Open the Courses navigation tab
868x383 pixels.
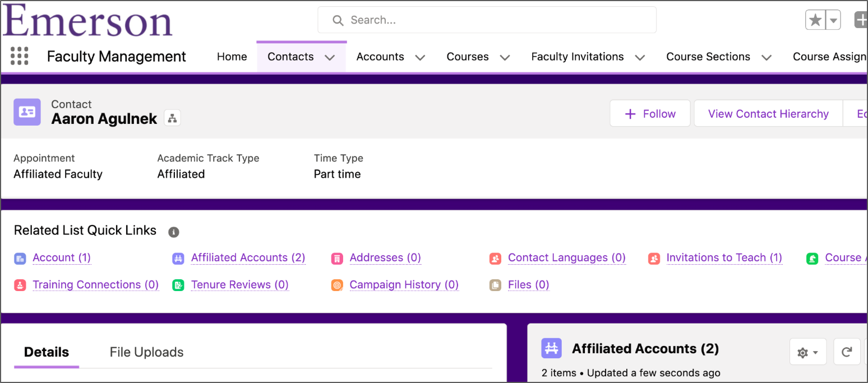click(x=468, y=57)
